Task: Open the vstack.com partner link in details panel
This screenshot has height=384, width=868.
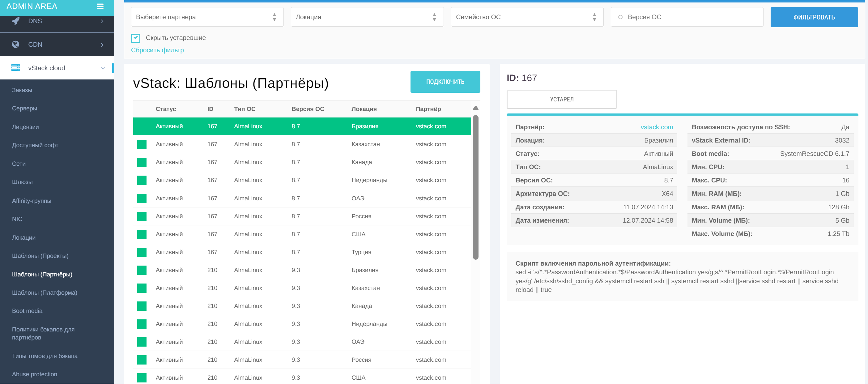Action: (x=657, y=127)
